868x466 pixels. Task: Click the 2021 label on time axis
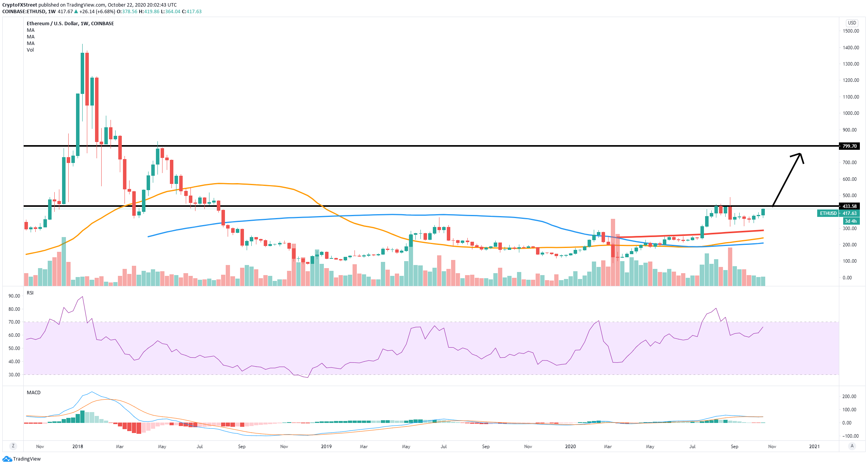point(814,447)
